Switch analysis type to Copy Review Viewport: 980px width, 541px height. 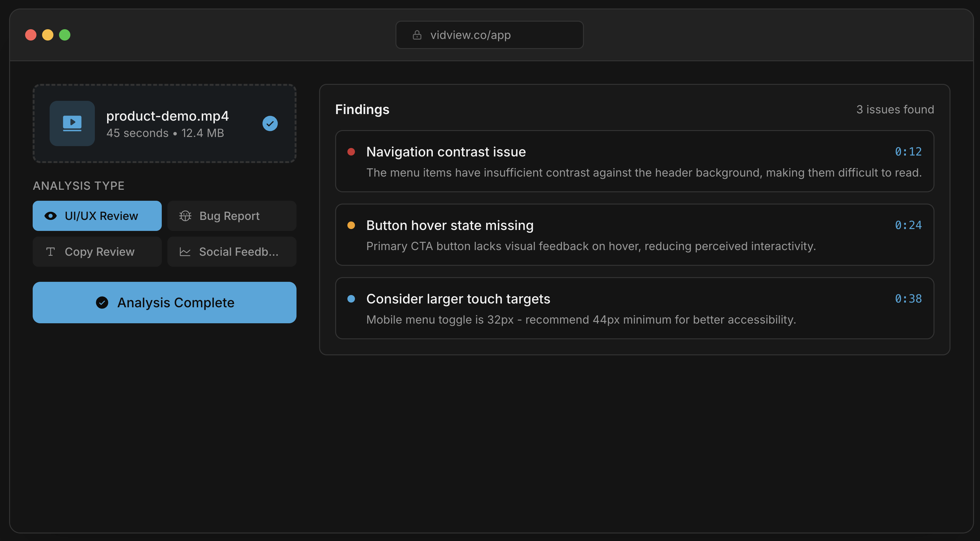[97, 251]
